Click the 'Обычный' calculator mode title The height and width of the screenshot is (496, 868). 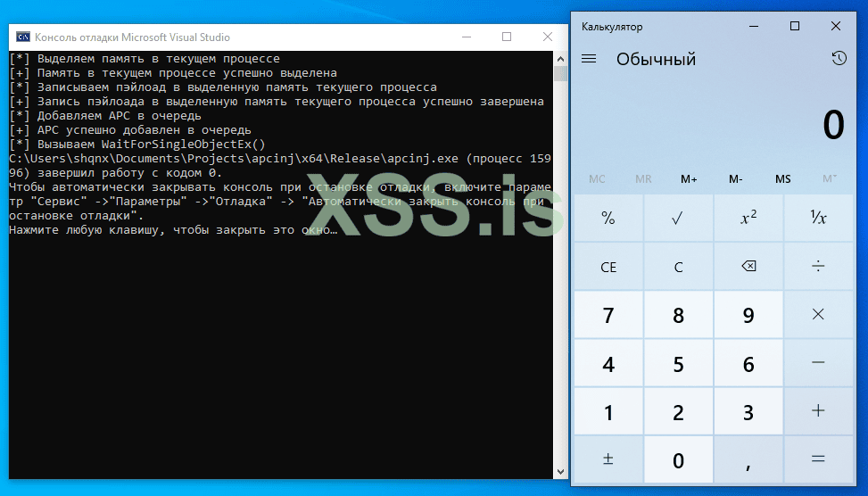[x=656, y=59]
